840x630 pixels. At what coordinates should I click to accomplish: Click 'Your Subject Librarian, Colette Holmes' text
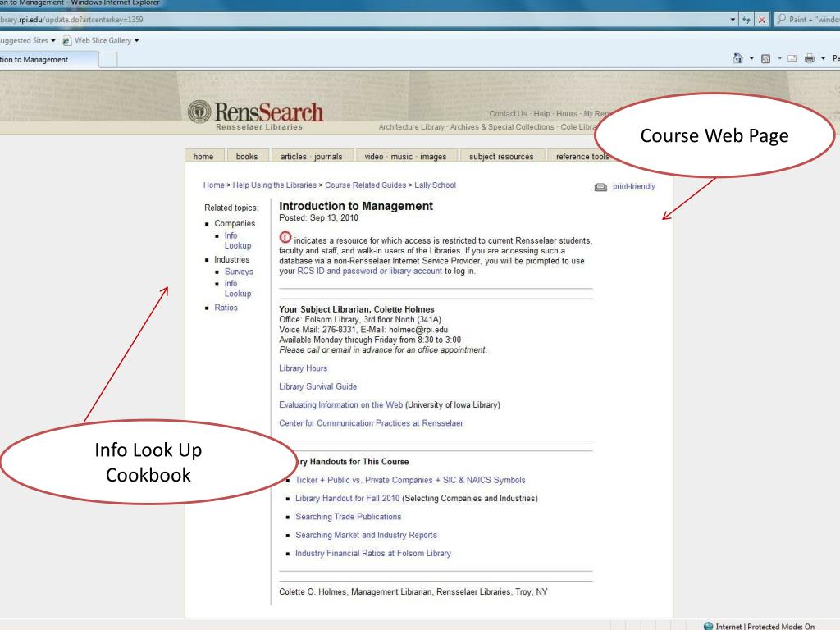click(x=356, y=309)
